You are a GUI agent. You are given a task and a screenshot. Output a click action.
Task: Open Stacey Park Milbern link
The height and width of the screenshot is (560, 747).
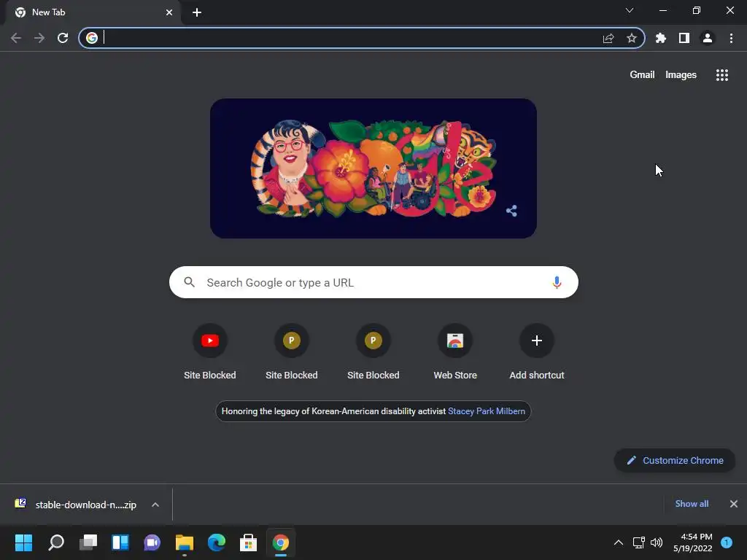coord(487,411)
